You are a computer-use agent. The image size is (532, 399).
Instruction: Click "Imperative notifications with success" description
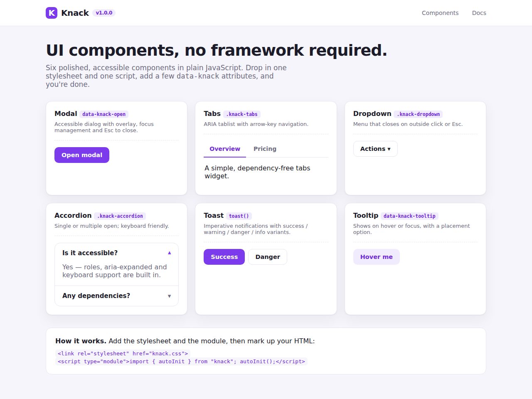tap(256, 229)
